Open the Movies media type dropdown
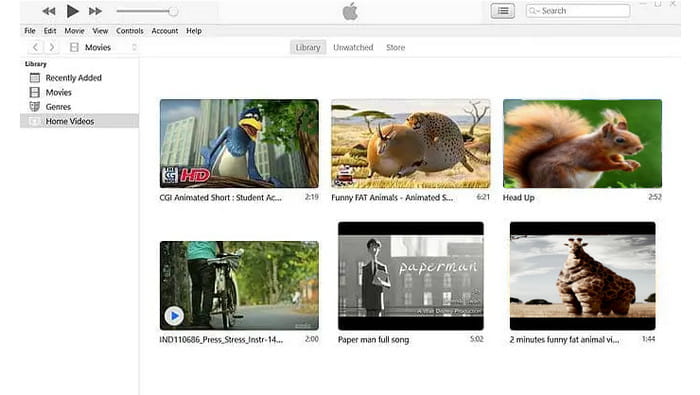 tap(104, 47)
